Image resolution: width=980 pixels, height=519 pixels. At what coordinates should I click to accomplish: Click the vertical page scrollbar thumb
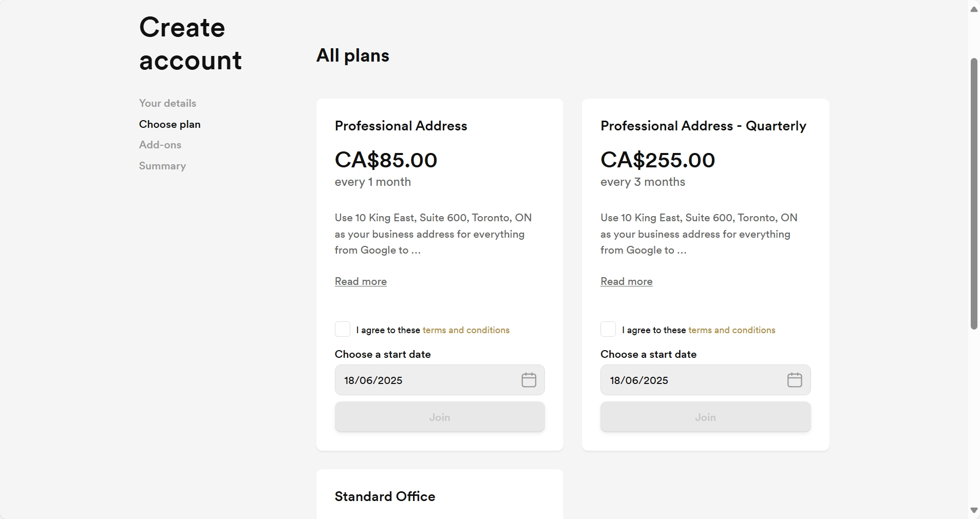pos(974,194)
